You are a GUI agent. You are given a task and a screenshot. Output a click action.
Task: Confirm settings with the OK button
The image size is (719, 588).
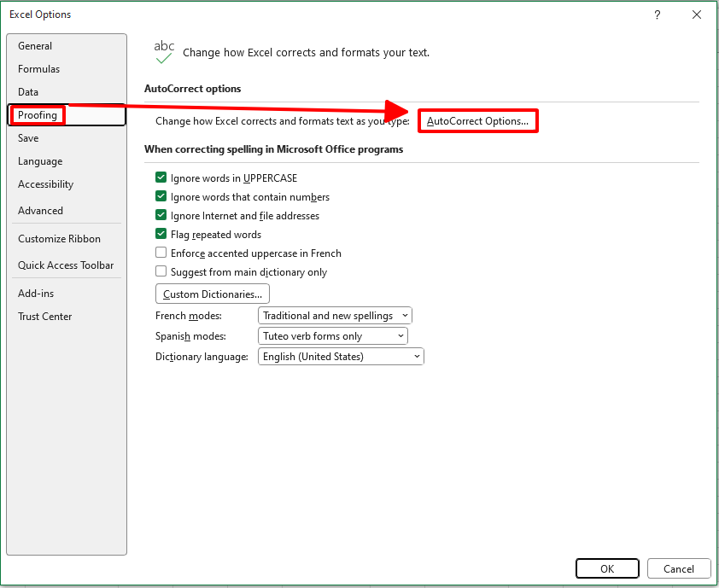pyautogui.click(x=607, y=568)
